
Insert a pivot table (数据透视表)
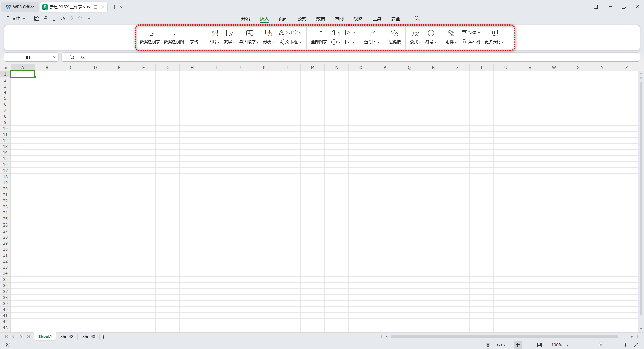point(150,37)
